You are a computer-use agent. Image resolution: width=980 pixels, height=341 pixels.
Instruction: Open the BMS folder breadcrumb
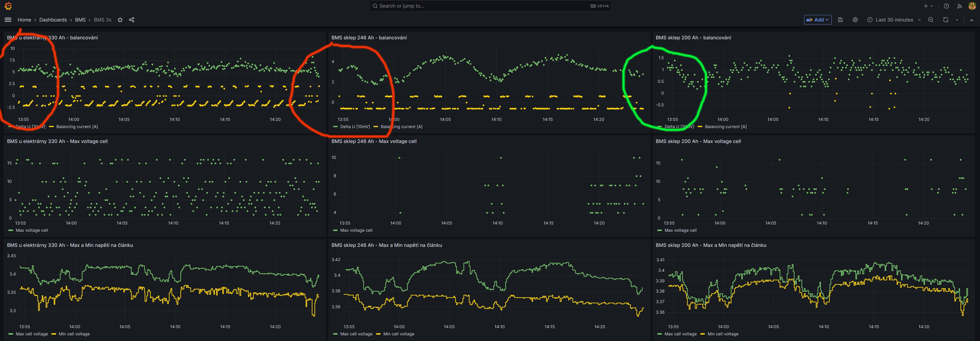[x=80, y=20]
